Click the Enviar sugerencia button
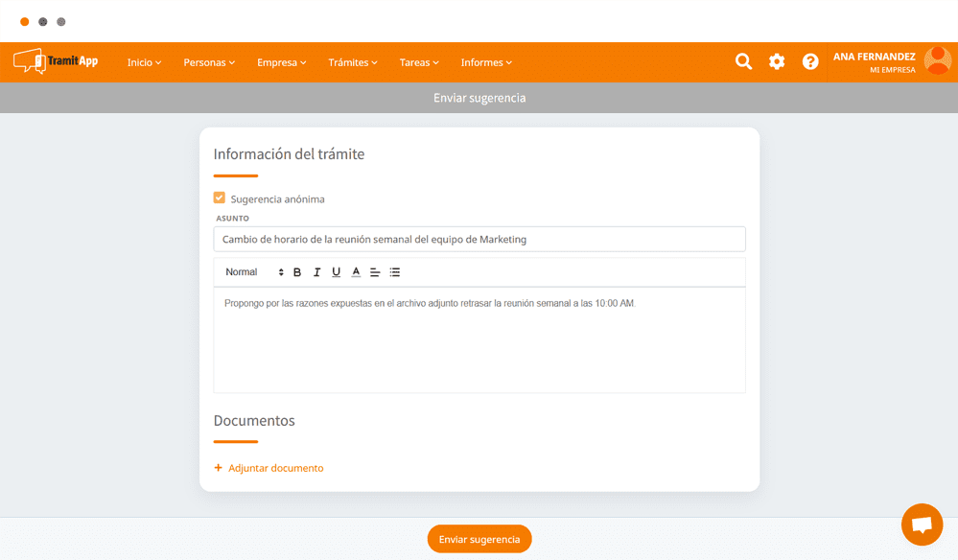Image resolution: width=958 pixels, height=560 pixels. (479, 539)
